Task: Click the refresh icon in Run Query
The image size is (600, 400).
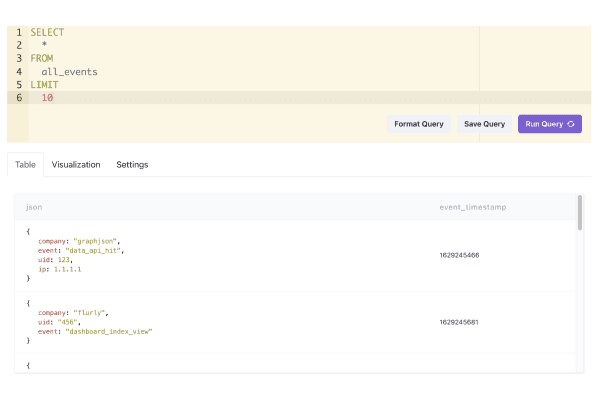Action: point(571,124)
